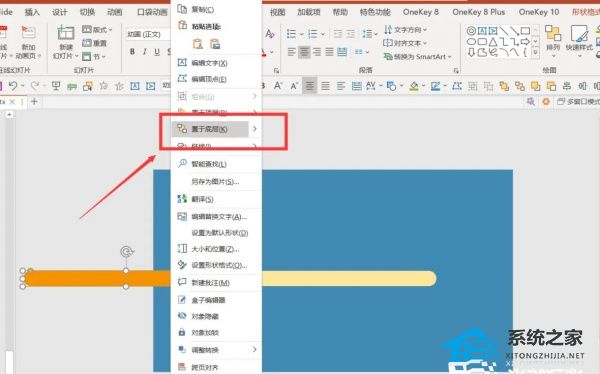Select 置于底层(K) menu entry
The width and height of the screenshot is (600, 374).
pos(210,129)
